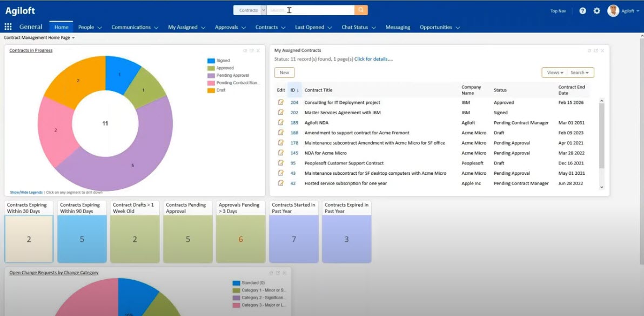Open Open Change Requests by Change Category title
644x316 pixels.
54,272
